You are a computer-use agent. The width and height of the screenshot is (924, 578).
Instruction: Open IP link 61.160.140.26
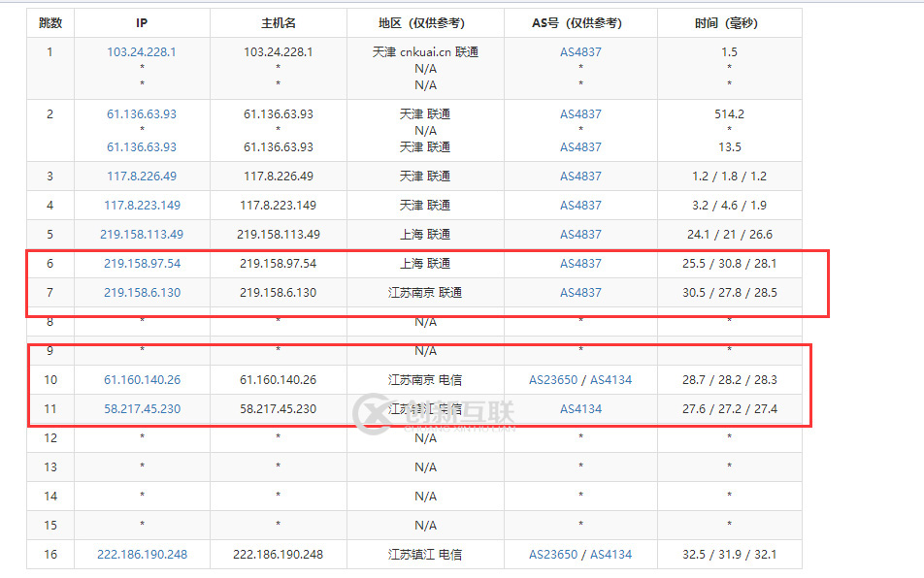click(x=142, y=379)
